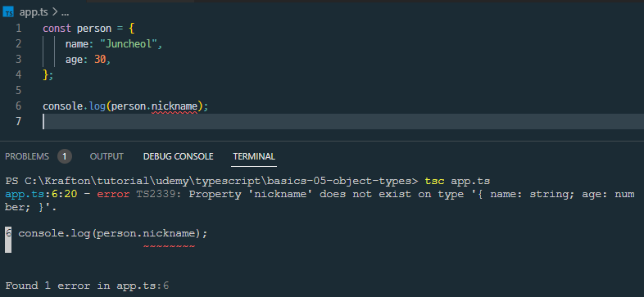The image size is (644, 297).
Task: Click the age value 30
Action: pos(100,60)
